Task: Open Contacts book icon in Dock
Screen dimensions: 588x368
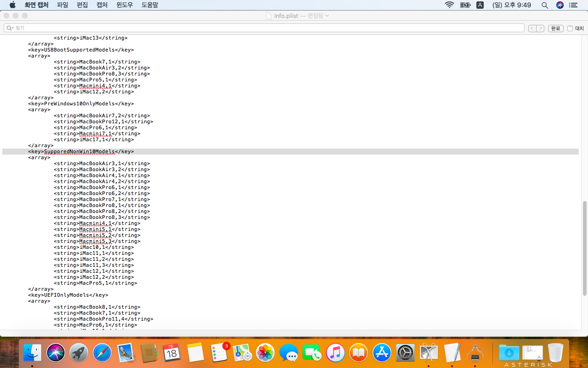Action: point(149,353)
